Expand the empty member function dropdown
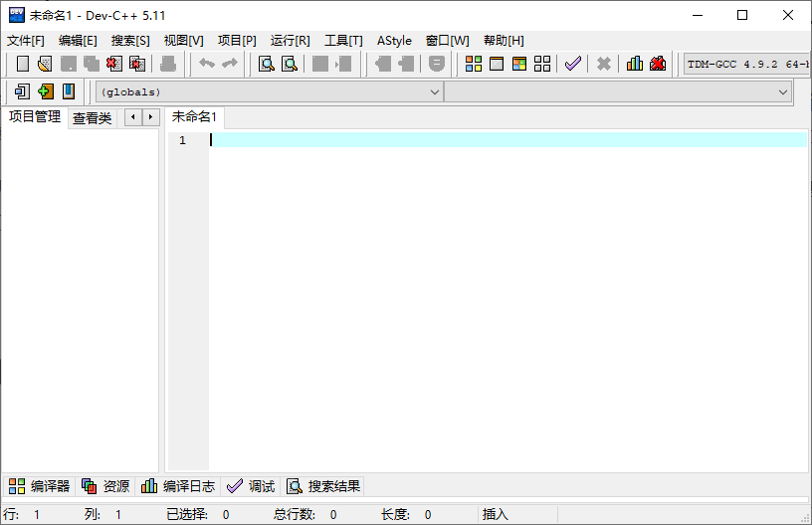Image resolution: width=812 pixels, height=525 pixels. pyautogui.click(x=783, y=91)
